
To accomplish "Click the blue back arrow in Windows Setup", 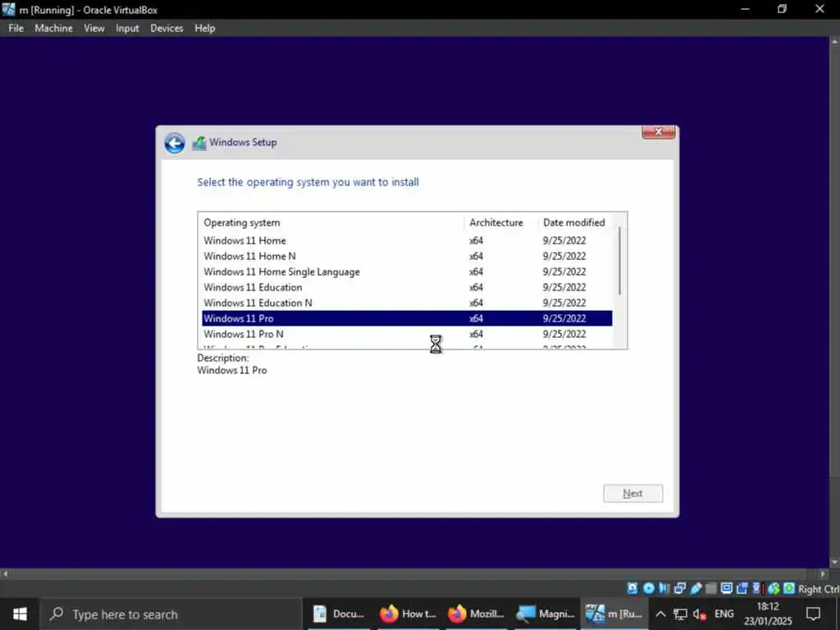I will tap(175, 144).
